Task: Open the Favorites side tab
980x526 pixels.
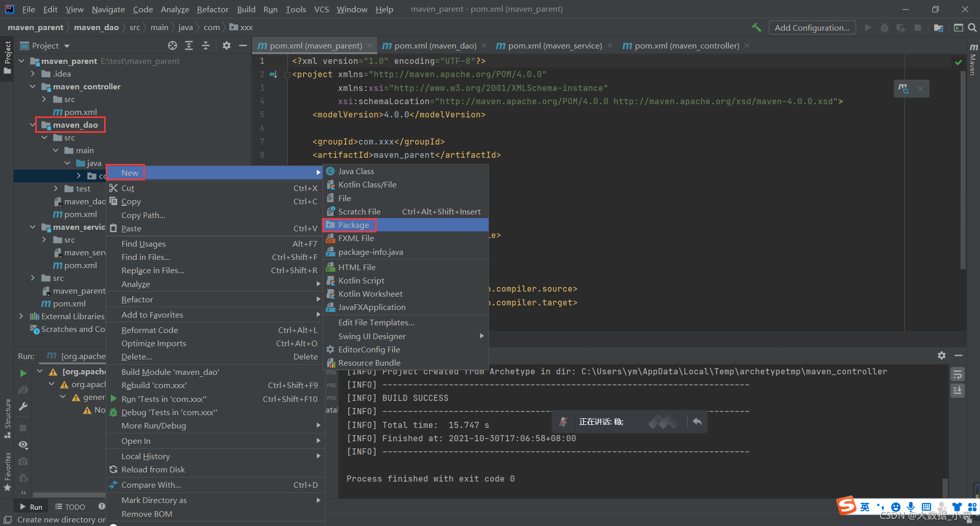Action: click(x=7, y=472)
